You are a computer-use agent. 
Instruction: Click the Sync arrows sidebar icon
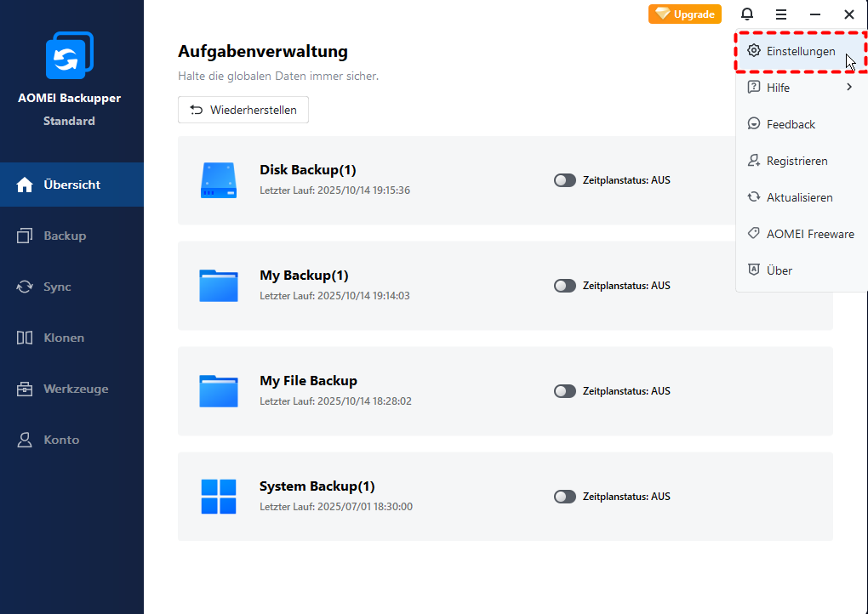tap(25, 287)
